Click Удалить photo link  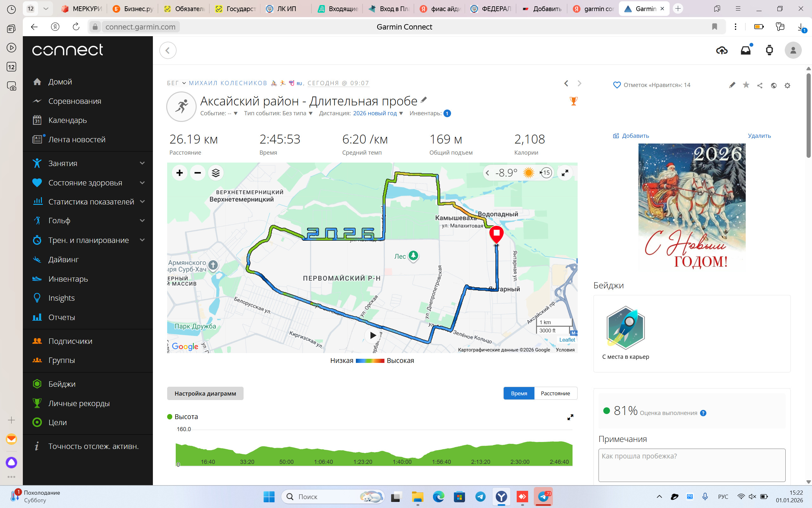(x=759, y=136)
